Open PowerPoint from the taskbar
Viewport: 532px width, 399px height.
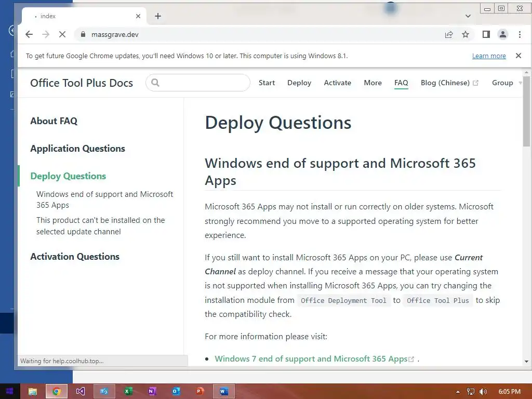click(x=199, y=391)
